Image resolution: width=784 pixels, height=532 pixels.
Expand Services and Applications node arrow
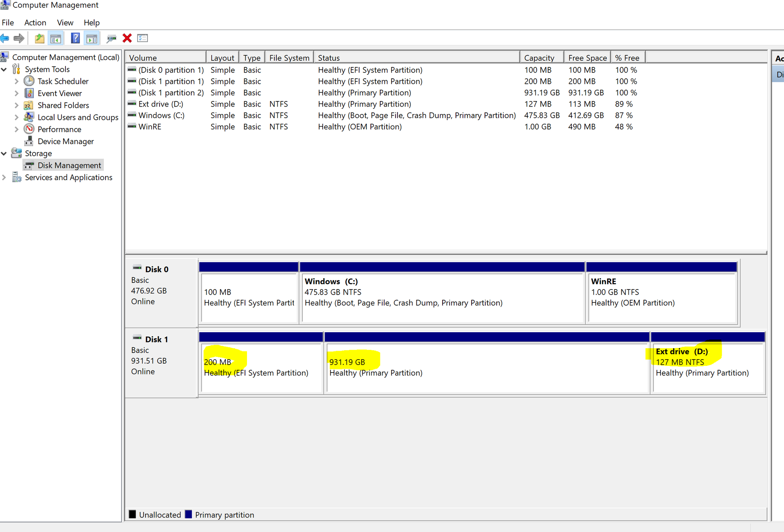point(4,177)
